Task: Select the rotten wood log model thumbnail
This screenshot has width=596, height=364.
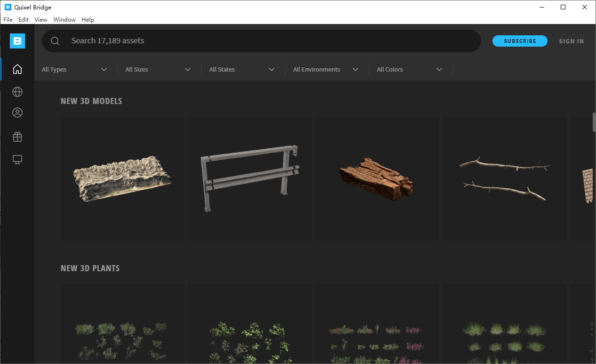Action: click(377, 178)
